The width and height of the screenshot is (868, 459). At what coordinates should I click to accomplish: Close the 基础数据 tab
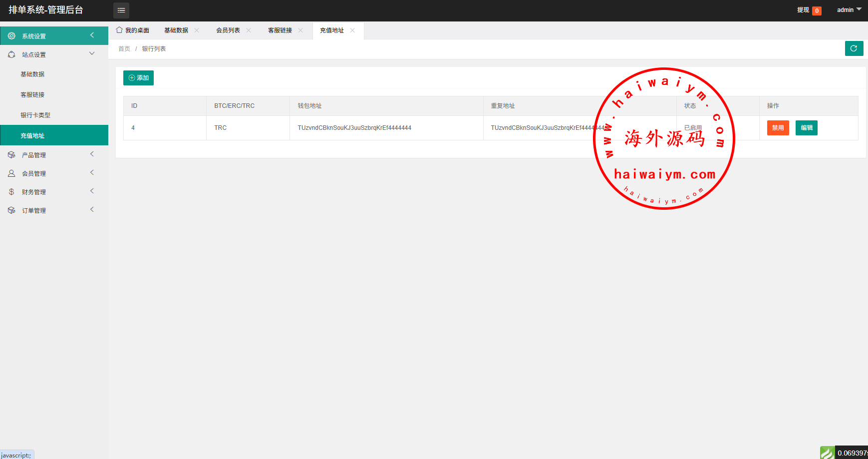coord(197,30)
